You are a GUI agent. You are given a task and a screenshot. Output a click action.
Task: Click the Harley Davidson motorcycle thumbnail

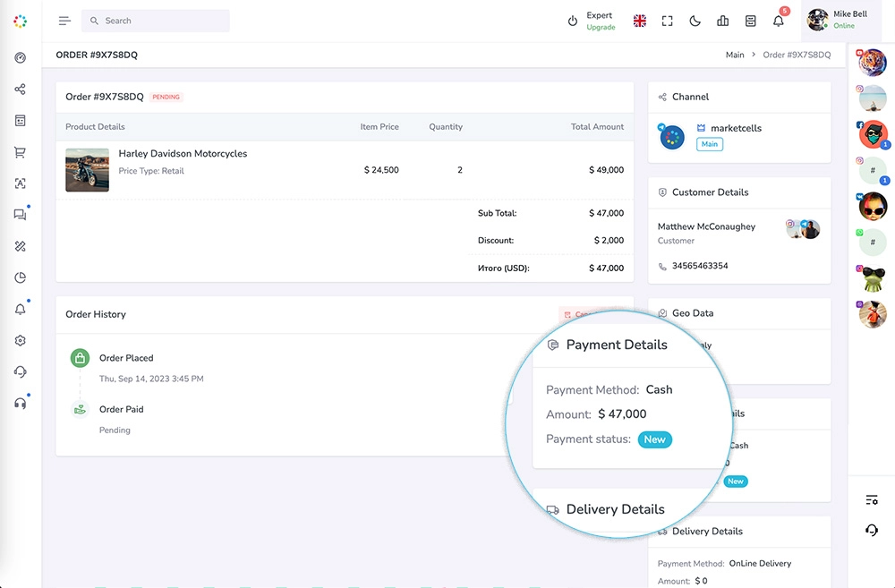(87, 170)
